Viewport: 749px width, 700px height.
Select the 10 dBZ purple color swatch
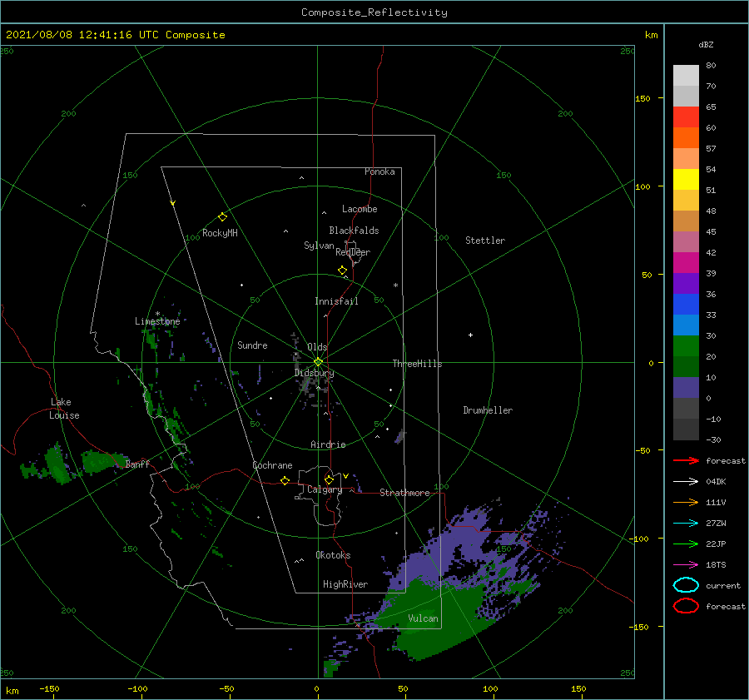click(x=686, y=388)
